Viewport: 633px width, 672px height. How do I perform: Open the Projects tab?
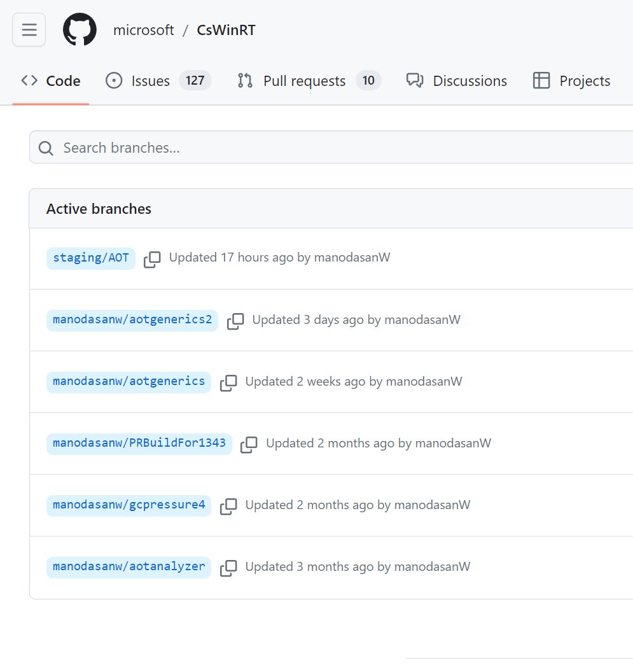(x=572, y=81)
